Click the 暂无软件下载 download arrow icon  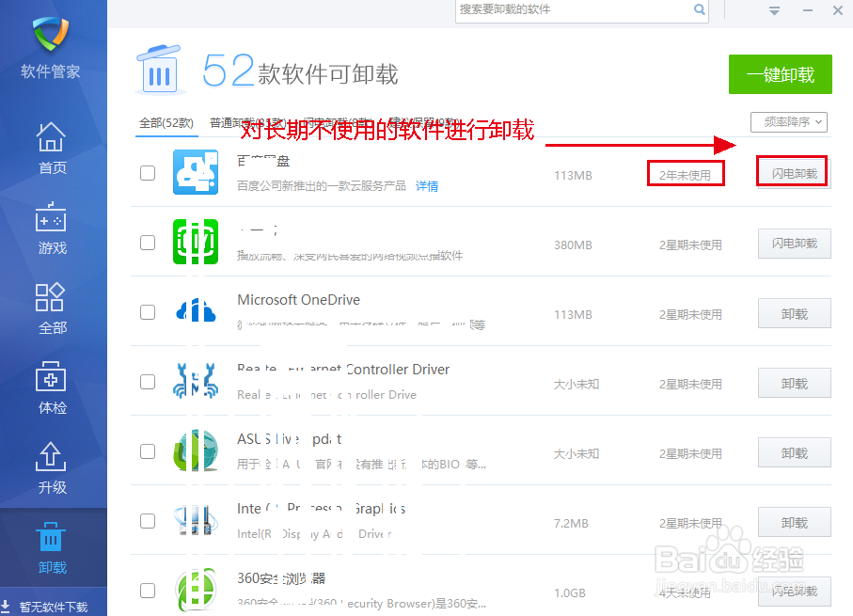click(6, 607)
